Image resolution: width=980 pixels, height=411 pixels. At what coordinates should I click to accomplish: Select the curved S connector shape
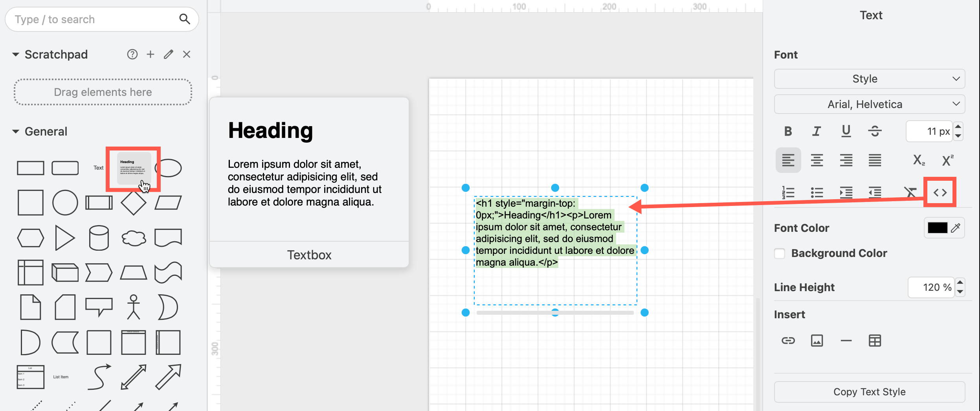coord(99,377)
